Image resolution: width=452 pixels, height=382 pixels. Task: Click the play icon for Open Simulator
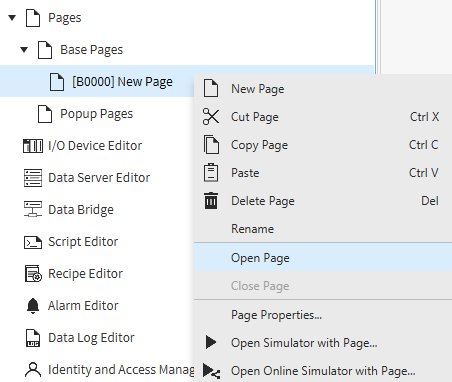click(x=211, y=342)
